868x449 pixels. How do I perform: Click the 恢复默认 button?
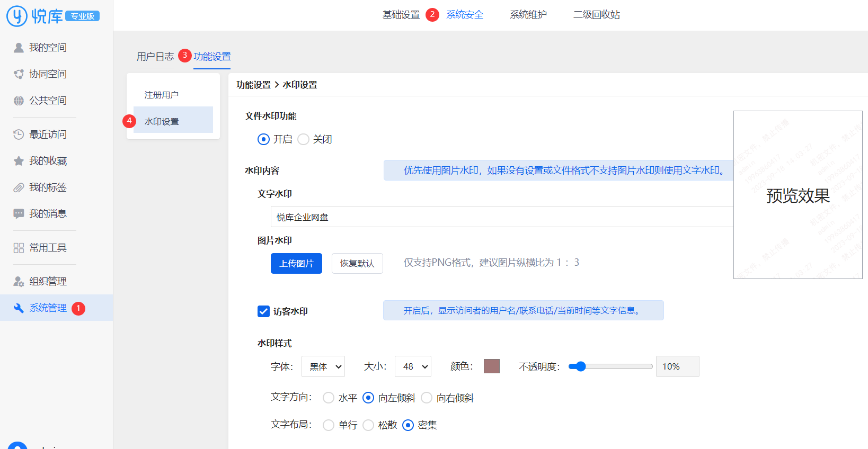pos(357,263)
